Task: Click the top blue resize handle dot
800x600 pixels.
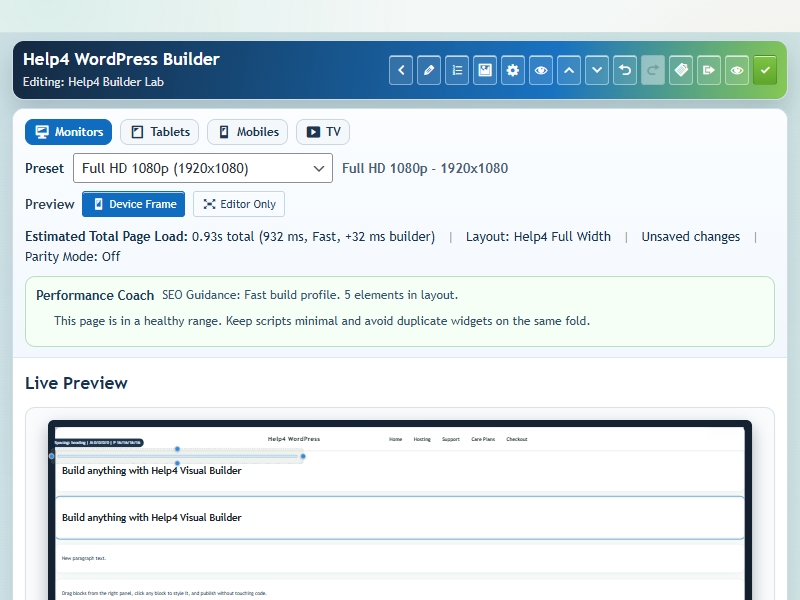Action: 177,449
